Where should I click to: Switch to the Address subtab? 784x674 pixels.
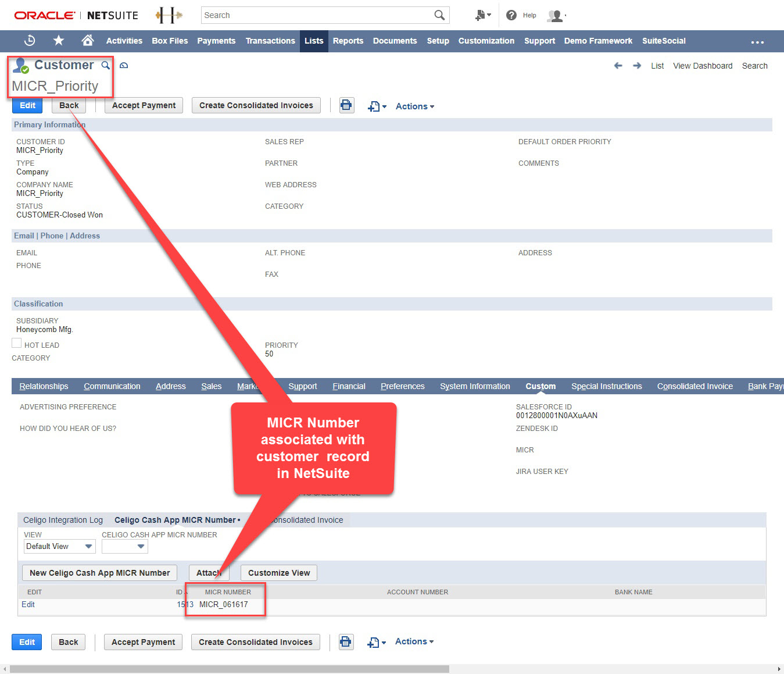(x=171, y=386)
